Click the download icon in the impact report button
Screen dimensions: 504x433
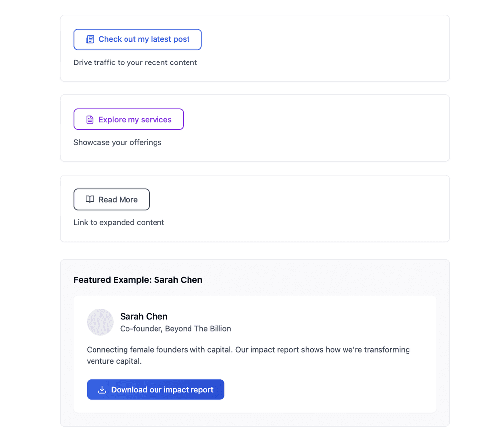tap(101, 389)
